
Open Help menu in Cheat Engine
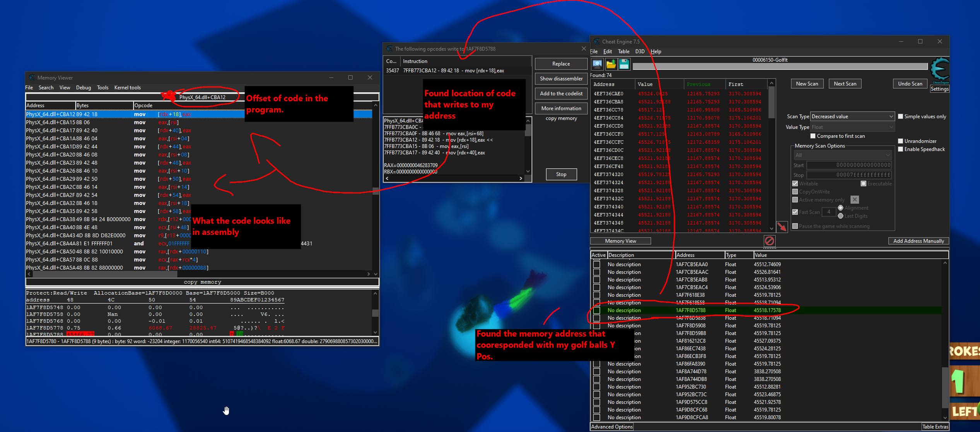(x=656, y=51)
